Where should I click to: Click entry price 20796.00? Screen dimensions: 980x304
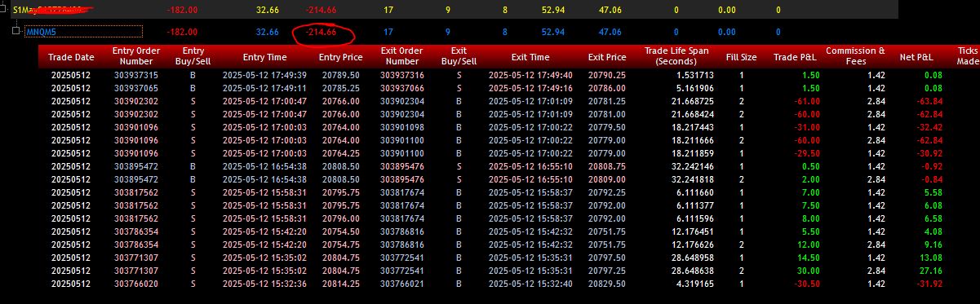342,218
